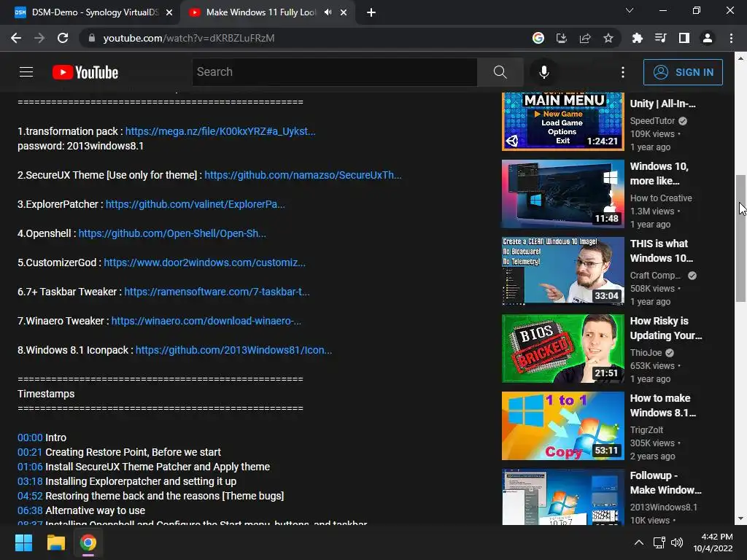Jump to 01:06 SecureUX Theme Patcher timestamp
The width and height of the screenshot is (747, 560).
(30, 467)
